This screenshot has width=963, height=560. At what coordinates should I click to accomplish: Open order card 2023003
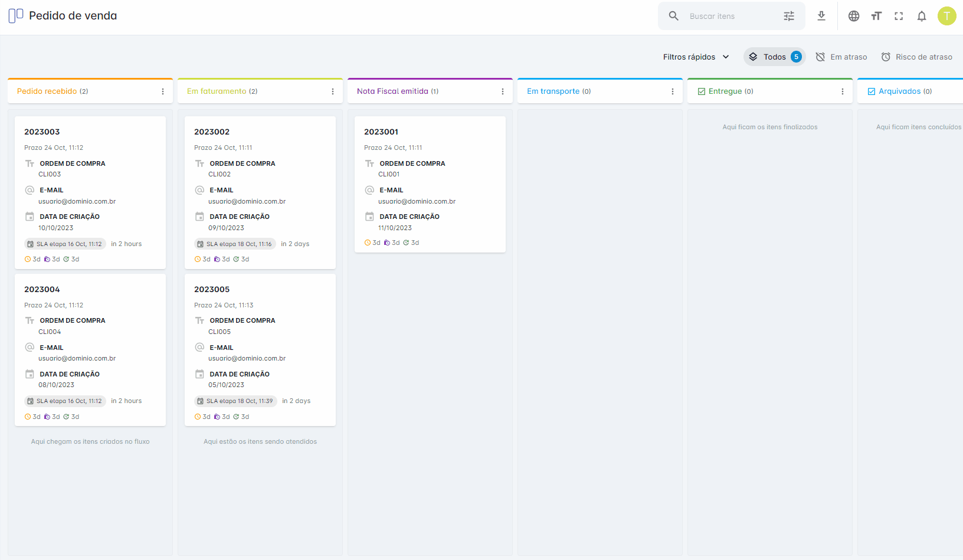[x=90, y=192]
